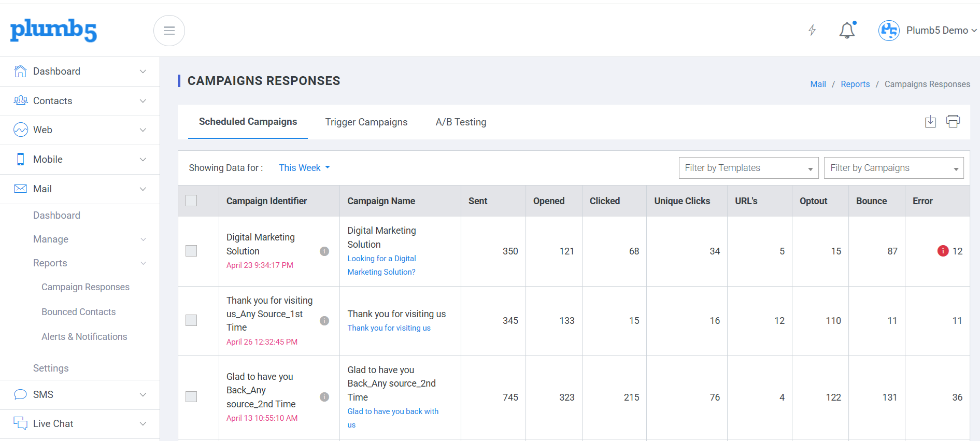Collapse the Reports submenu chevron
Viewport: 980px width, 441px height.
[x=143, y=263]
